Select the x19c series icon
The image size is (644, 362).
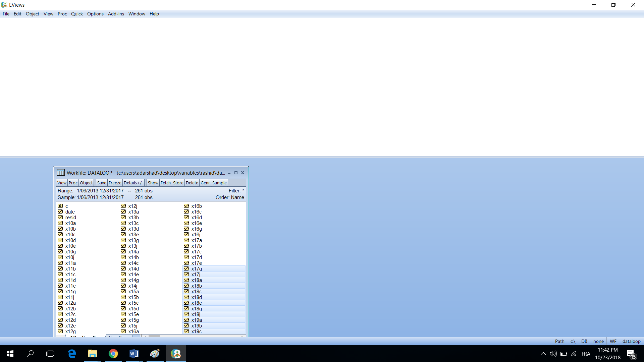pos(186,331)
